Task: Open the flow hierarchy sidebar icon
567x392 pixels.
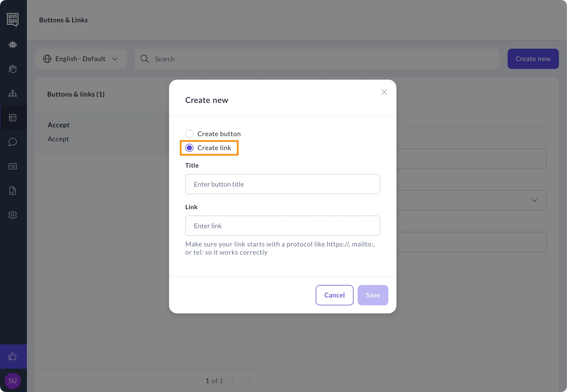Action: click(13, 93)
